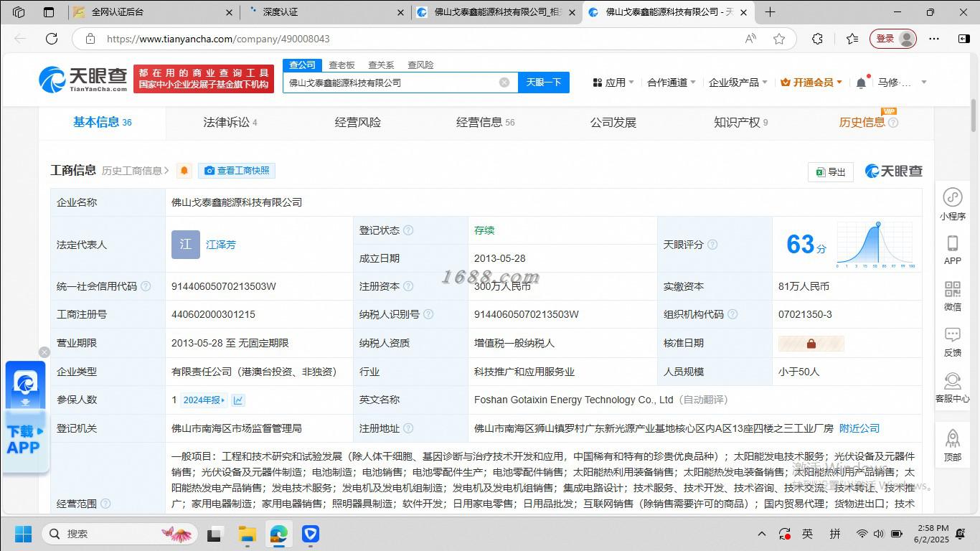Click the 下载APP floating banner
The height and width of the screenshot is (551, 980).
pos(26,416)
